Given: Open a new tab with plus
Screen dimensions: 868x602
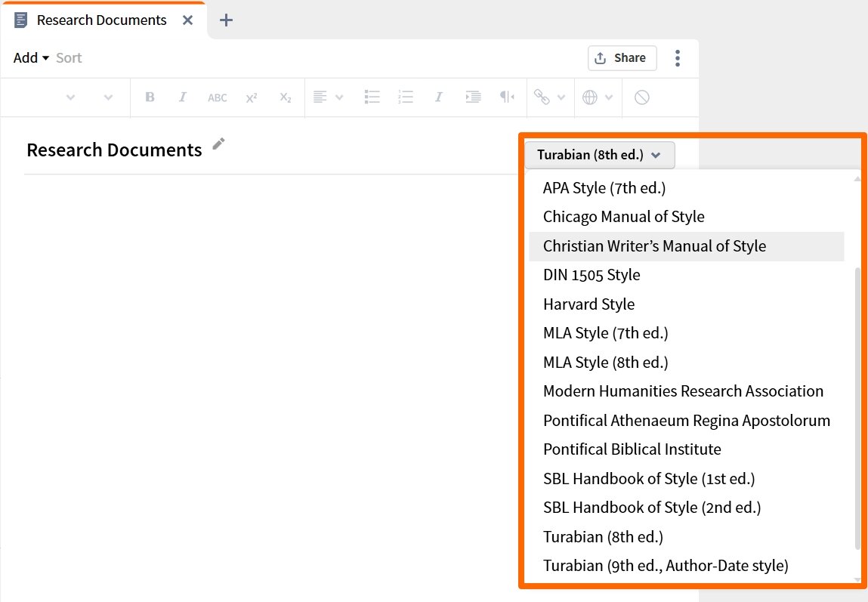Looking at the screenshot, I should click(226, 20).
